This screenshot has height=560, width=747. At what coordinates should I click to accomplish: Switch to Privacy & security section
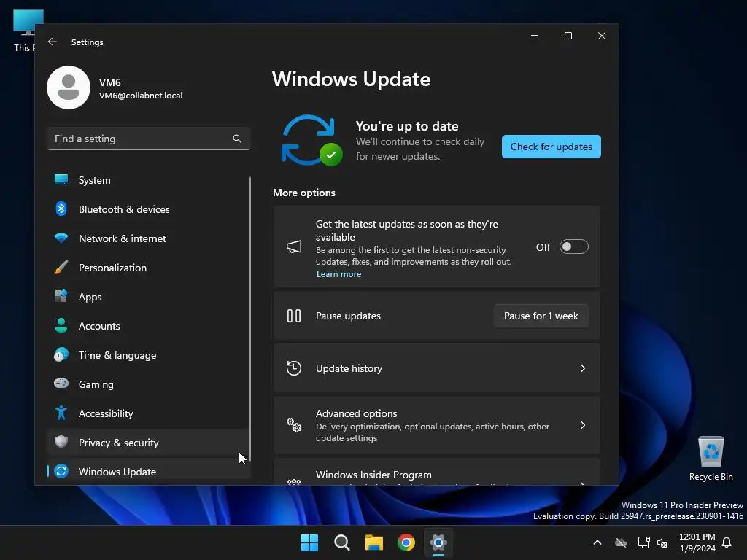[x=148, y=443]
